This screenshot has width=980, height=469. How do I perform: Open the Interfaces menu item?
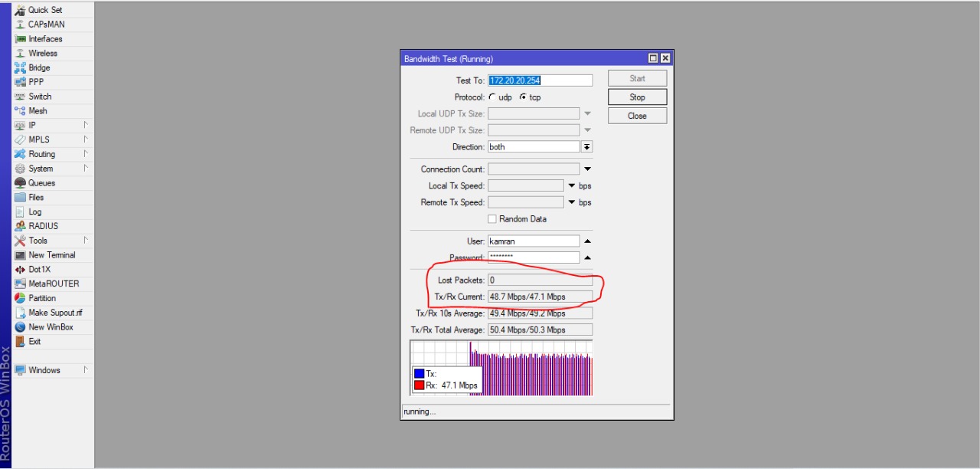(54, 39)
